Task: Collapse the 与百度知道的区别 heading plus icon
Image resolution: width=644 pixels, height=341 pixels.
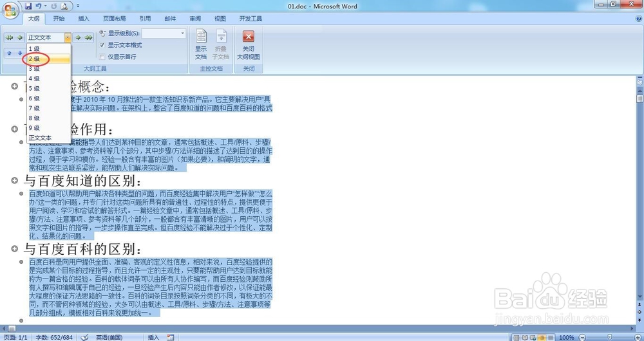Action: click(x=14, y=180)
